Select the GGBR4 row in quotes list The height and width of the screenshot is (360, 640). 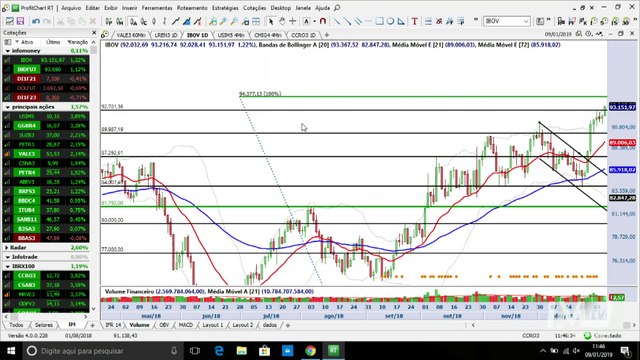[x=46, y=126]
